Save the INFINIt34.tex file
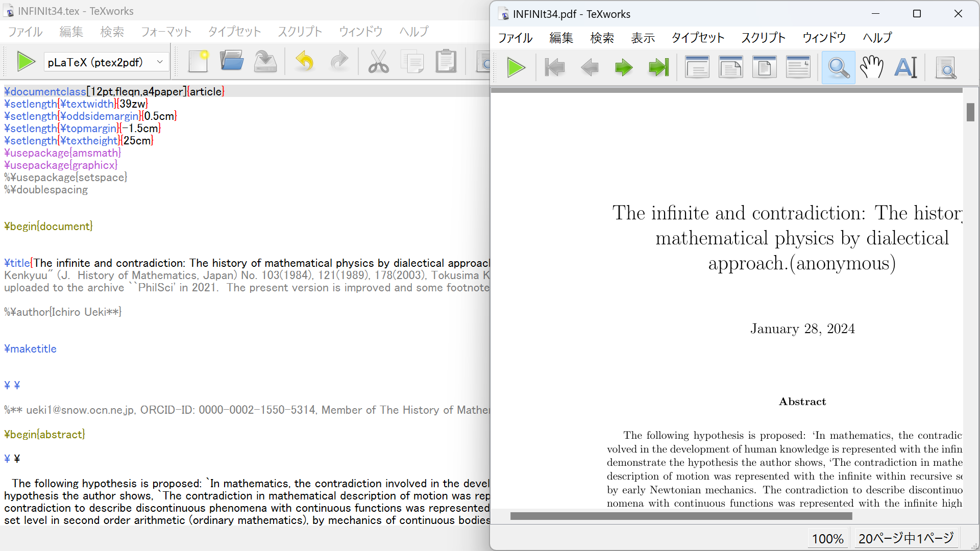 [265, 62]
